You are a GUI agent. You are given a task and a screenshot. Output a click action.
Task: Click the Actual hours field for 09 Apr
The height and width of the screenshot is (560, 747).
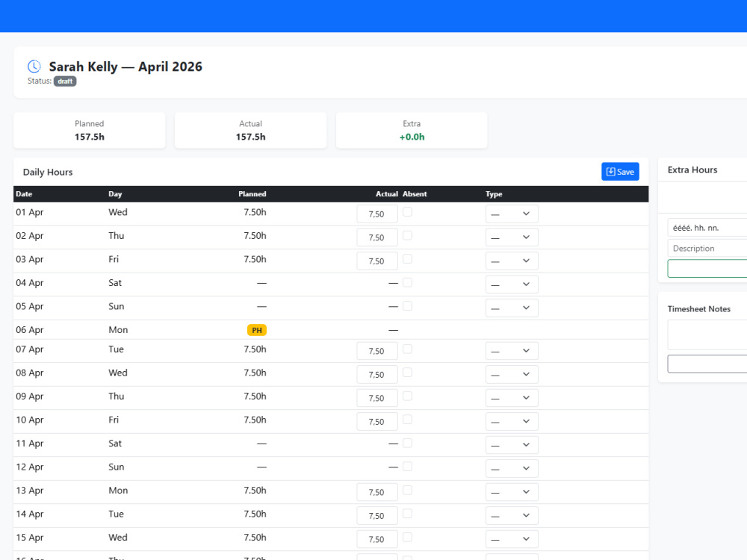[x=377, y=398]
